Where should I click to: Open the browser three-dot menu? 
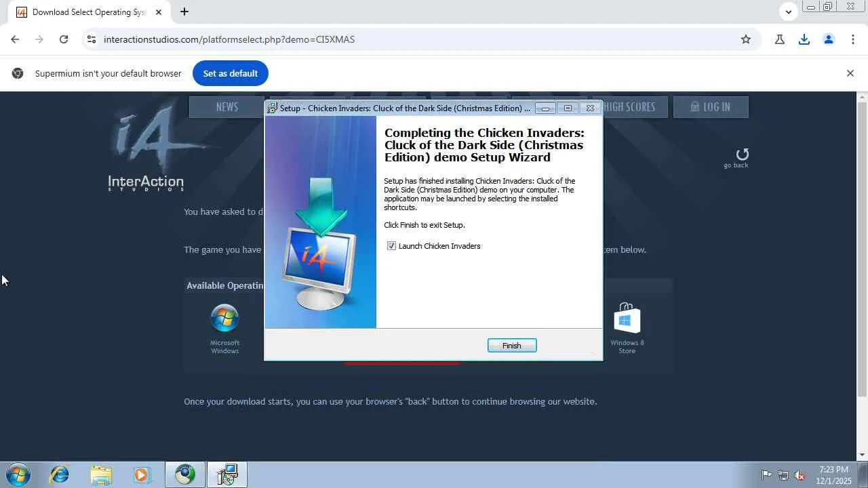click(x=853, y=39)
